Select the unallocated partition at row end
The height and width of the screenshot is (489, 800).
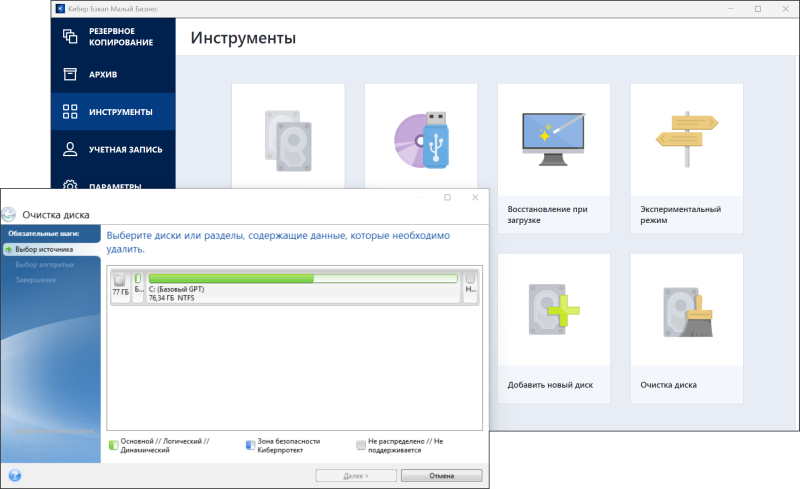pos(470,286)
